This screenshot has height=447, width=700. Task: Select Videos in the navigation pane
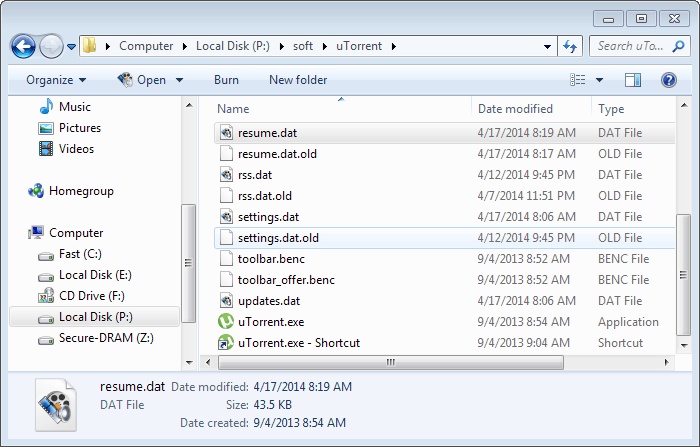pos(76,149)
